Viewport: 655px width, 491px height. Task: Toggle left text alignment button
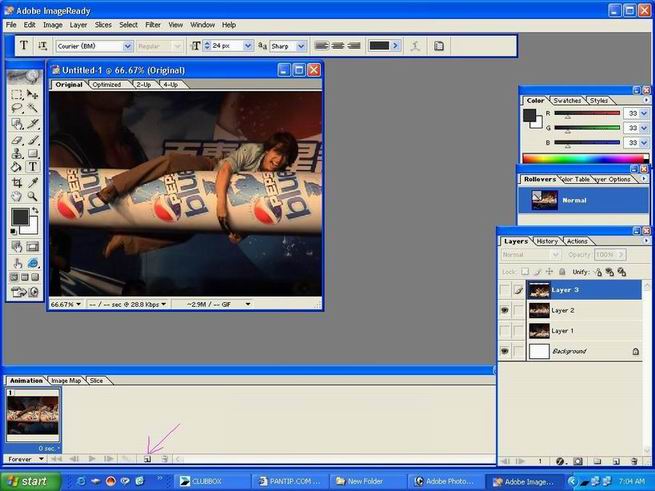click(x=322, y=46)
